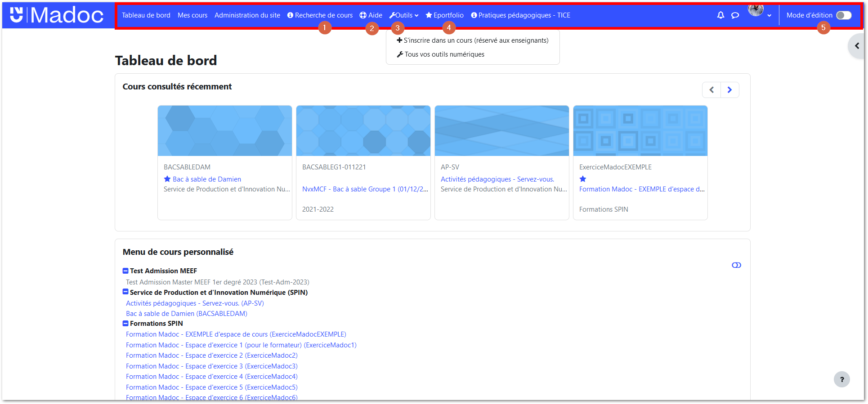
Task: Open the messages speech bubble icon
Action: [735, 15]
